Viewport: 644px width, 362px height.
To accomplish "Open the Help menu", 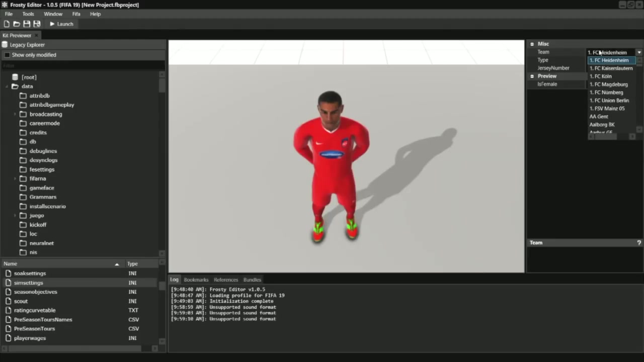I will 95,14.
